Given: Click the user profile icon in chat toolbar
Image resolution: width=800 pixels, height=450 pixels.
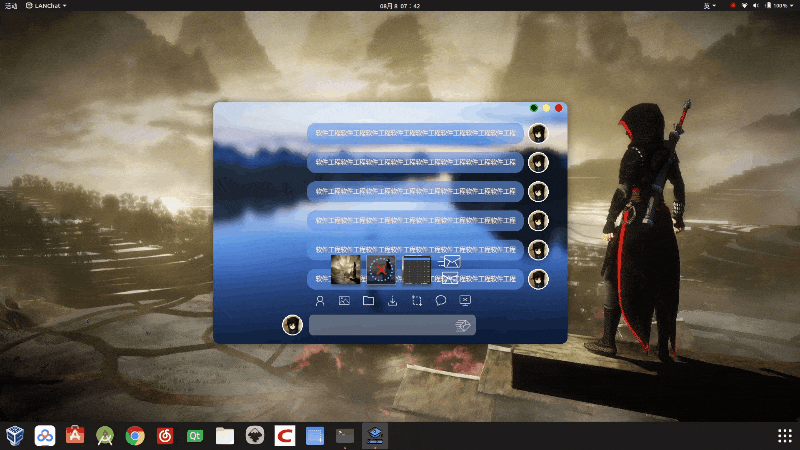Looking at the screenshot, I should click(x=320, y=301).
